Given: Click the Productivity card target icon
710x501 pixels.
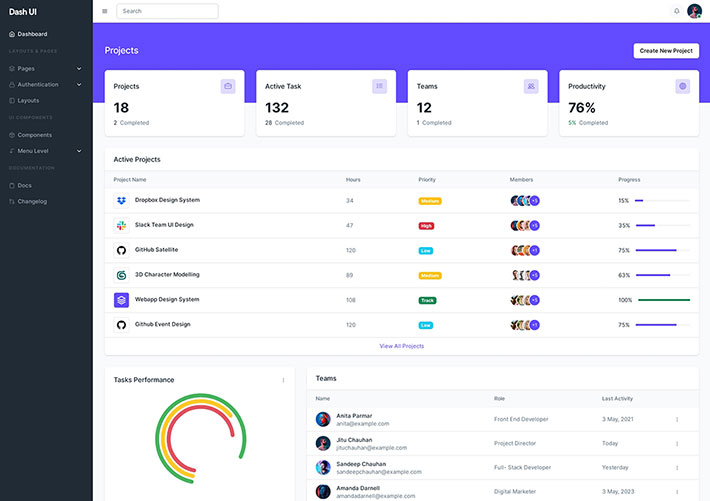Looking at the screenshot, I should [683, 86].
